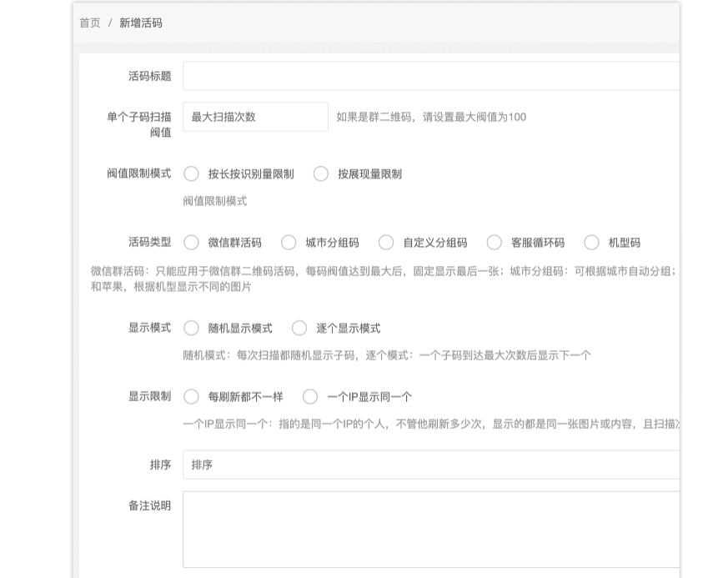Image resolution: width=728 pixels, height=578 pixels.
Task: Click the 活码类型 field label
Action: (149, 242)
